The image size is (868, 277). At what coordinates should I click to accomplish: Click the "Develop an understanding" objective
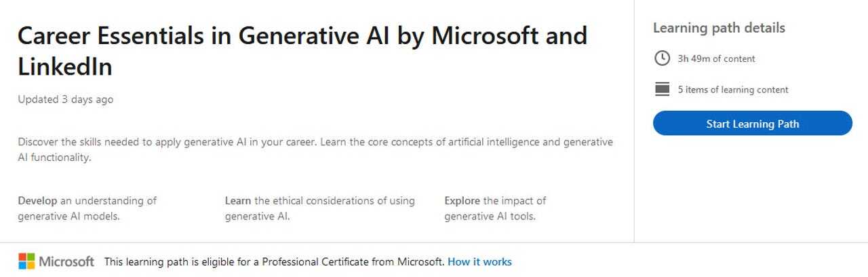pos(87,208)
